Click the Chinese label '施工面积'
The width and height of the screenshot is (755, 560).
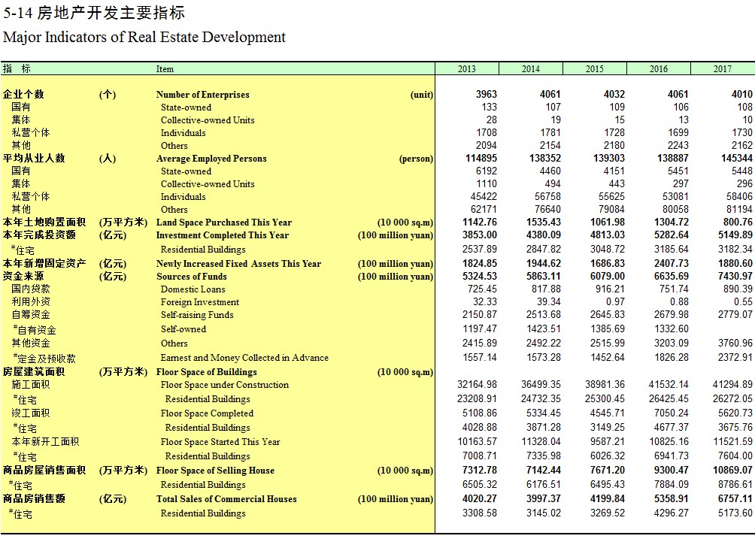point(31,384)
